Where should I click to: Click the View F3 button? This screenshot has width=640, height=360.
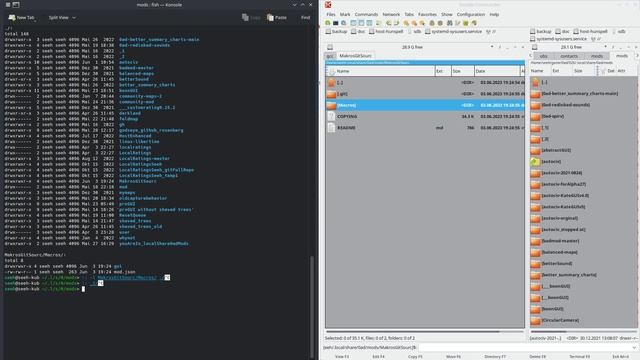(x=342, y=356)
